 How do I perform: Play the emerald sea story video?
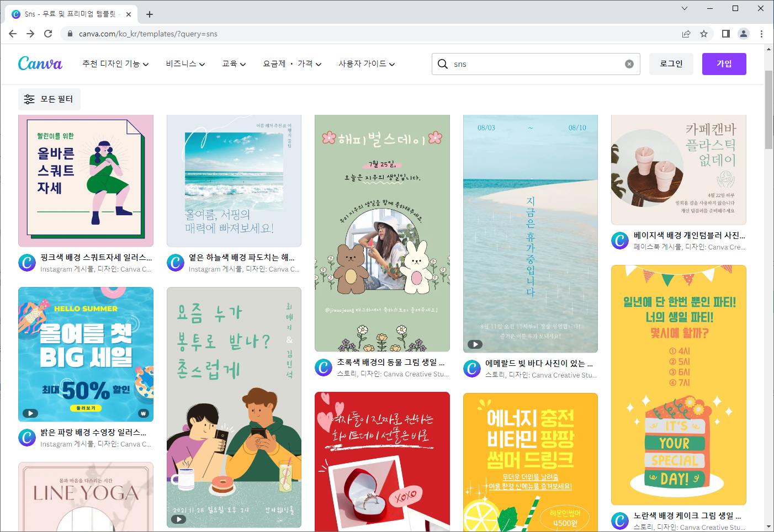tap(475, 344)
